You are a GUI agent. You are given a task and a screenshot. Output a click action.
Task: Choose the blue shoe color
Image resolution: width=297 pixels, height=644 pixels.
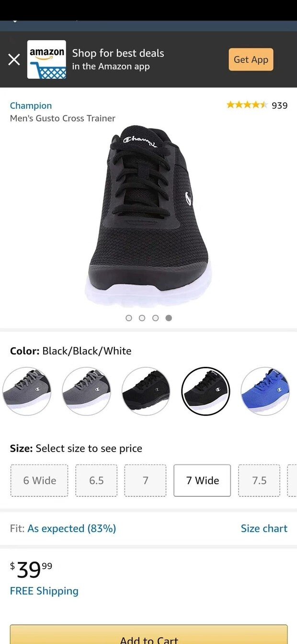click(265, 391)
